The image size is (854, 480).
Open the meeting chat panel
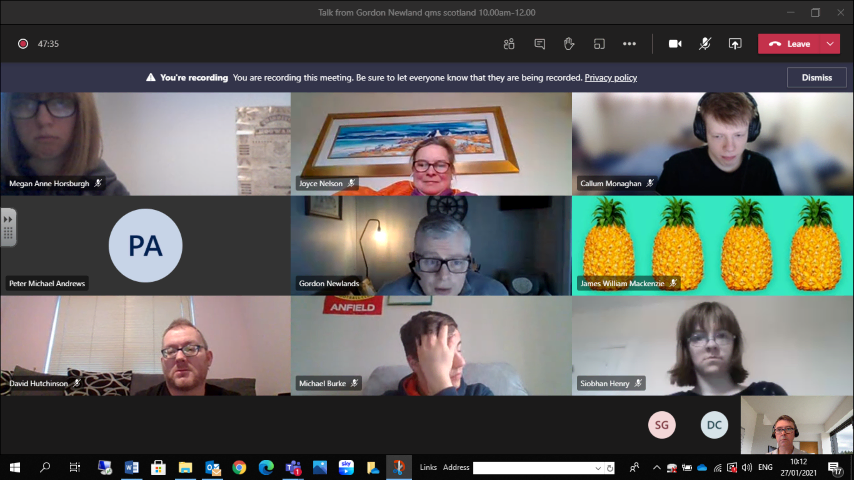[x=539, y=44]
